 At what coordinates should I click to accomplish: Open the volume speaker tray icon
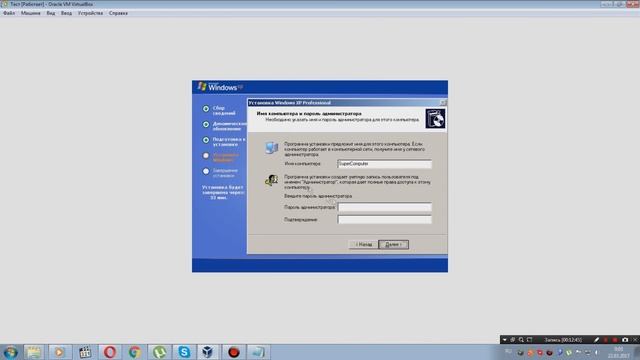(596, 352)
